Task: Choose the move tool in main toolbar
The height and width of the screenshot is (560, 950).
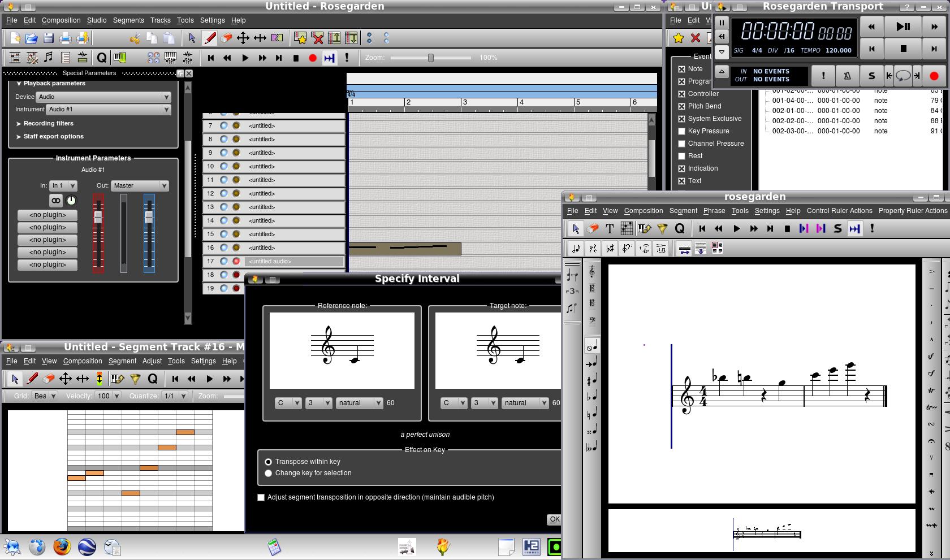Action: 243,38
